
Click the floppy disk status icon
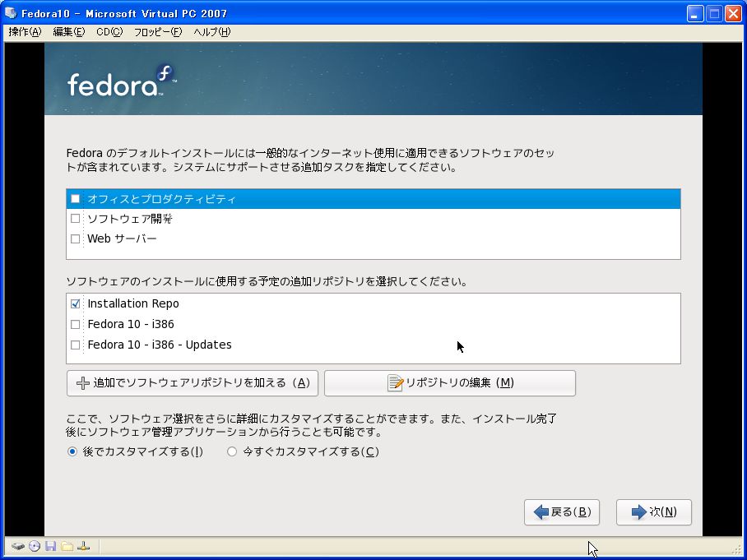50,546
